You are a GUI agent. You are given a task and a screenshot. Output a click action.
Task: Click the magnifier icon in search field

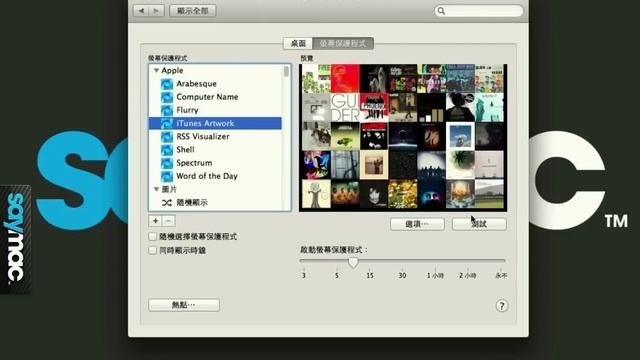point(441,11)
